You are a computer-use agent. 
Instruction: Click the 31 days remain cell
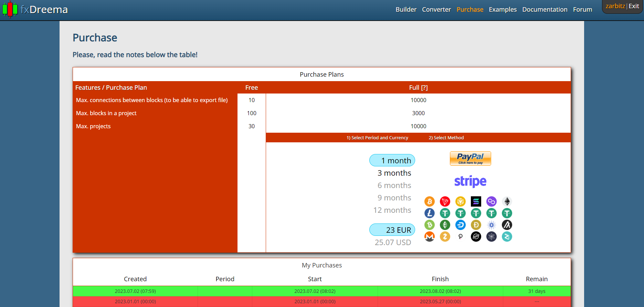click(537, 291)
